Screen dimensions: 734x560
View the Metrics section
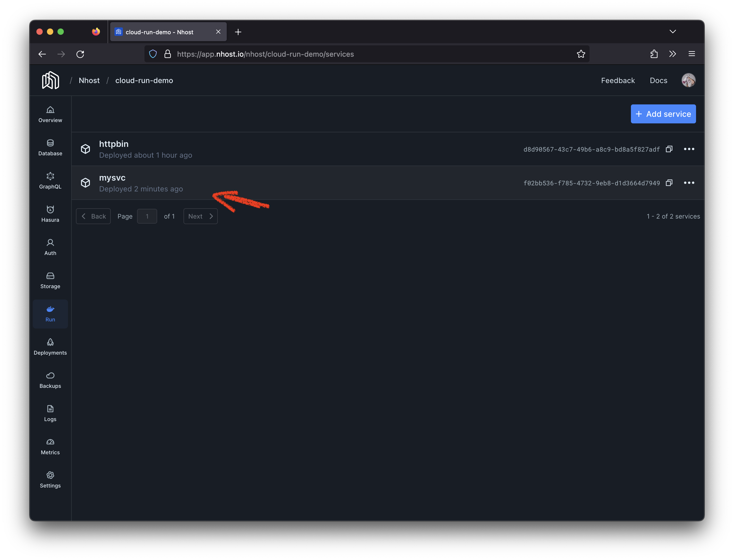[50, 446]
